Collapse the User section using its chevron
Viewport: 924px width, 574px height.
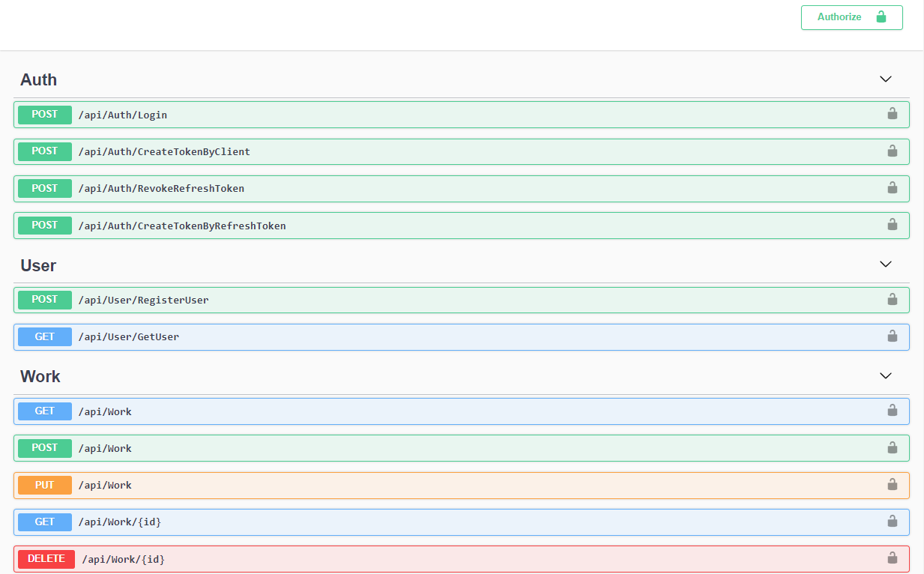(885, 265)
